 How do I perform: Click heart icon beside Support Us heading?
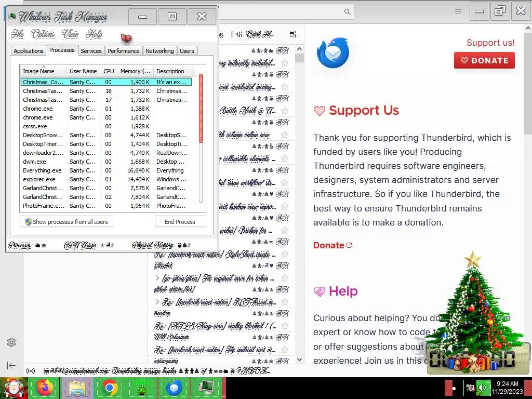(x=320, y=111)
